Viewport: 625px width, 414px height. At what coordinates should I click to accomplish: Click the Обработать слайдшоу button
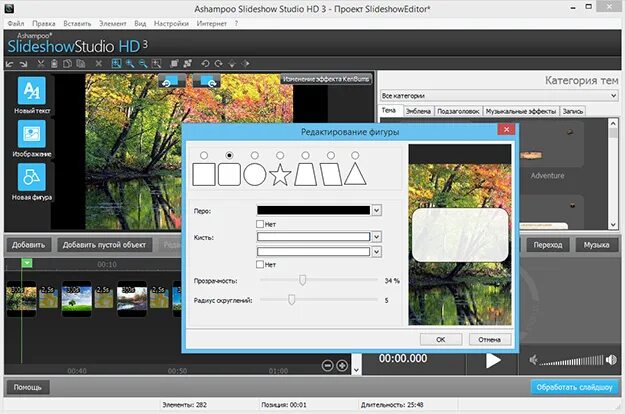pos(574,387)
